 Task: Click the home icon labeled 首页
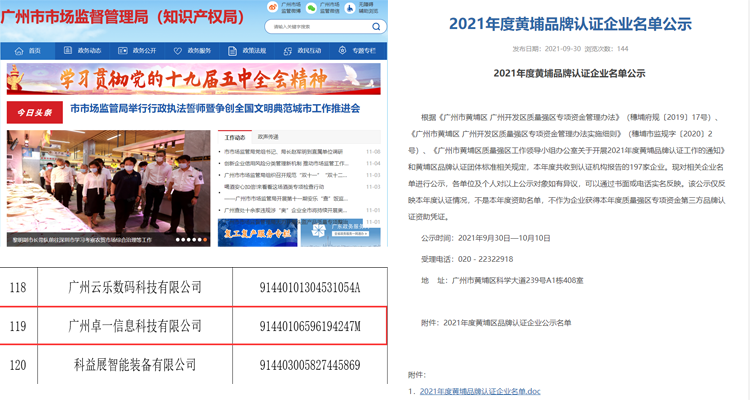point(20,50)
